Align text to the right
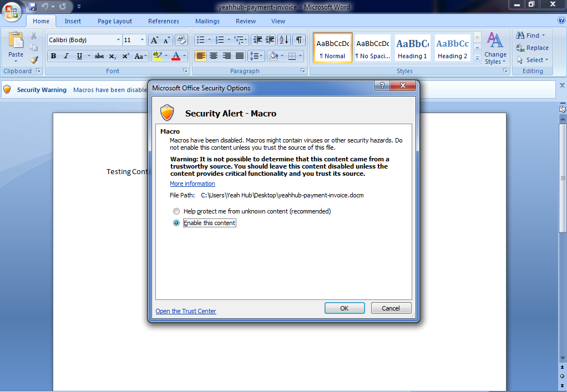This screenshot has height=392, width=567. click(x=227, y=56)
